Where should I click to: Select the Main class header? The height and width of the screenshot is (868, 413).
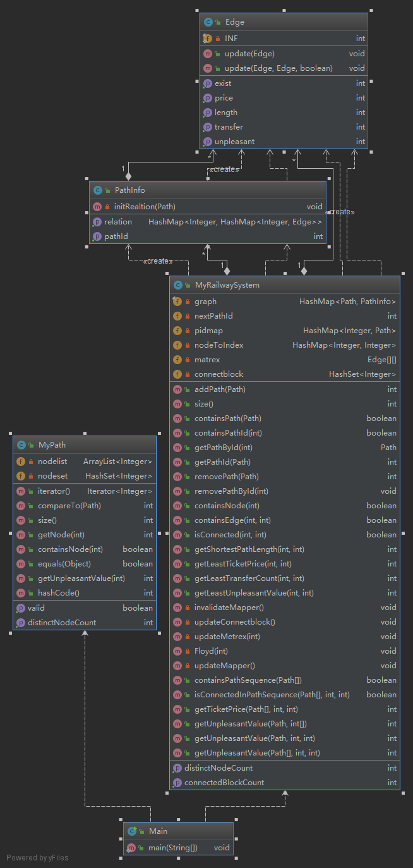(179, 831)
